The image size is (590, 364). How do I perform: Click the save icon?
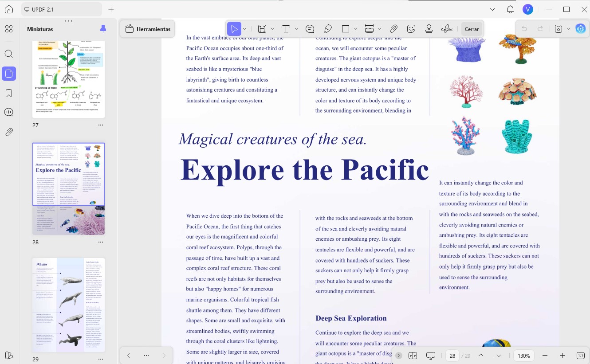(559, 29)
